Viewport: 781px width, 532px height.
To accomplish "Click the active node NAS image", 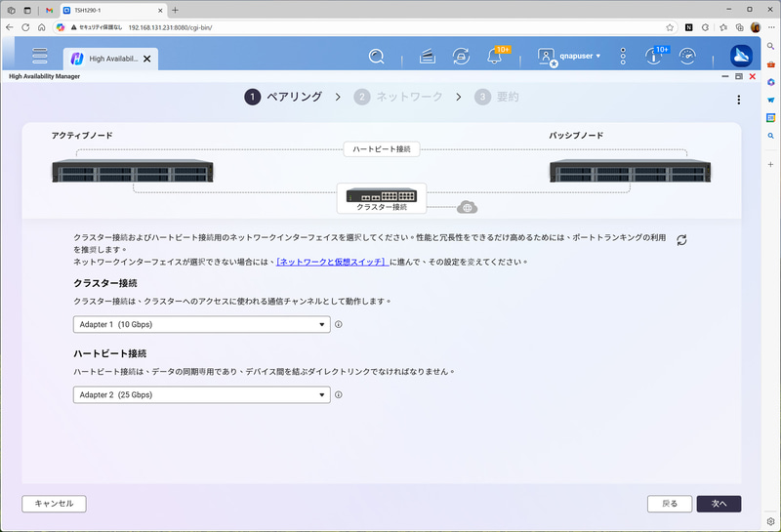I will click(x=133, y=171).
